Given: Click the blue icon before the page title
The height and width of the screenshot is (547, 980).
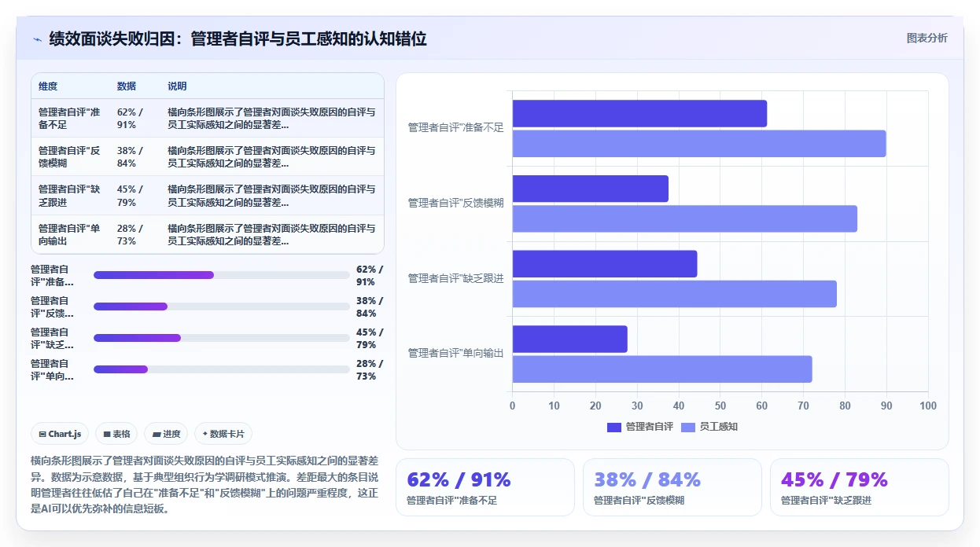Looking at the screenshot, I should (37, 39).
